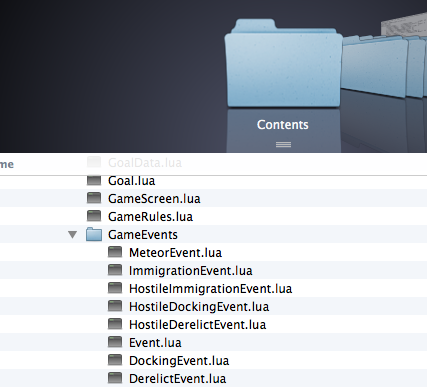Image resolution: width=427 pixels, height=389 pixels.
Task: Select the Event.lua file name
Action: click(x=155, y=343)
